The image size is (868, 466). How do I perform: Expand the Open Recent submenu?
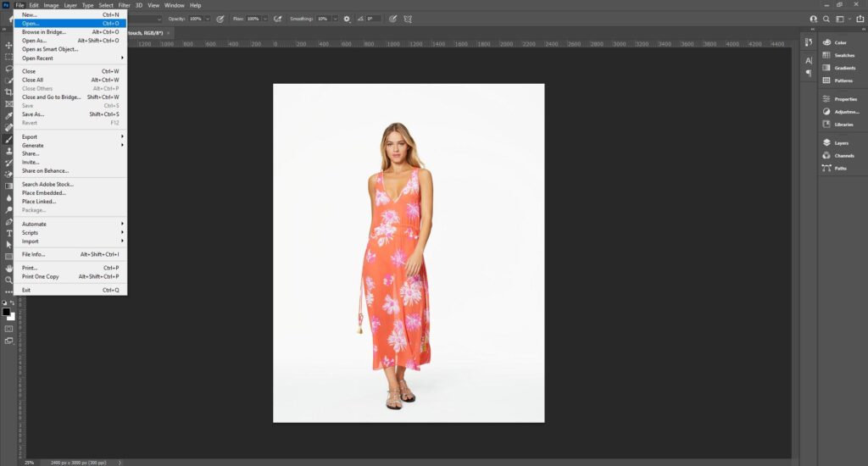70,58
